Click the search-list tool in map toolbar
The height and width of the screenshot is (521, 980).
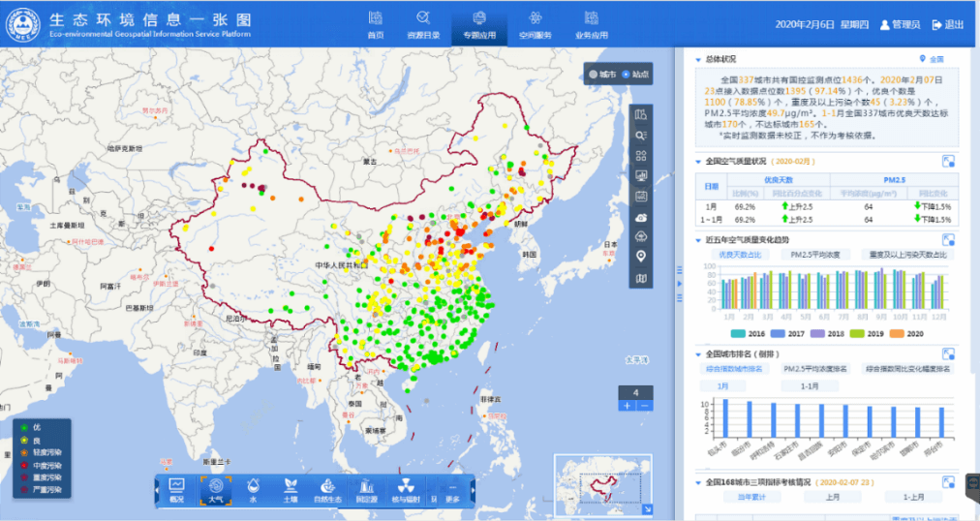641,136
